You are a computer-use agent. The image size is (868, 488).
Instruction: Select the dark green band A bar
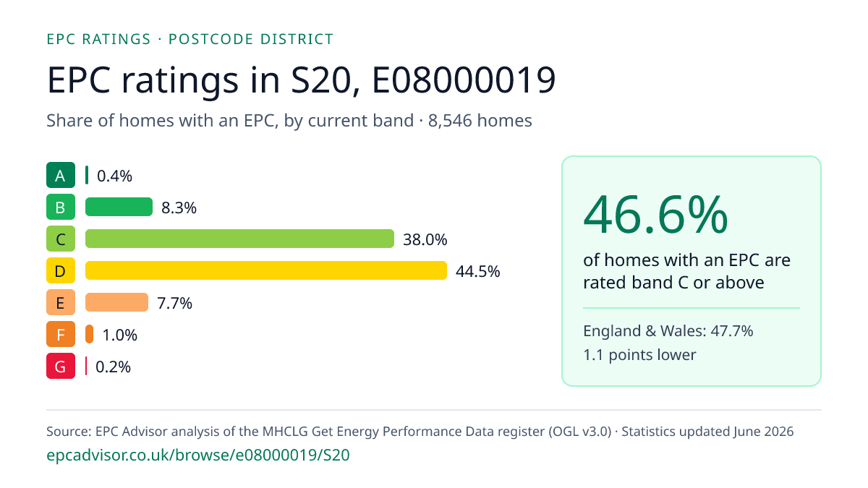pyautogui.click(x=87, y=176)
